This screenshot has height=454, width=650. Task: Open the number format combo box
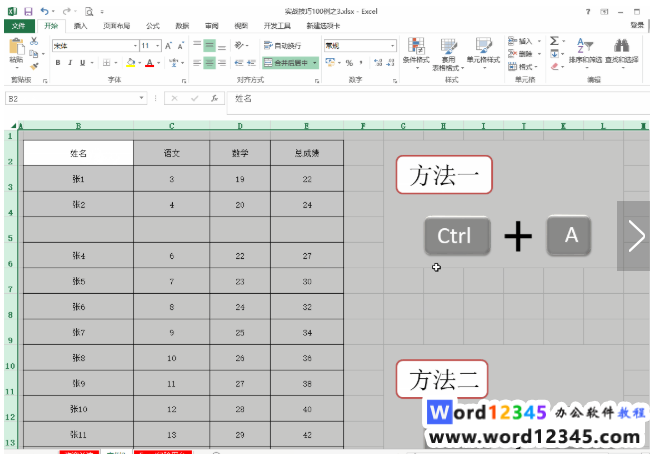click(360, 46)
